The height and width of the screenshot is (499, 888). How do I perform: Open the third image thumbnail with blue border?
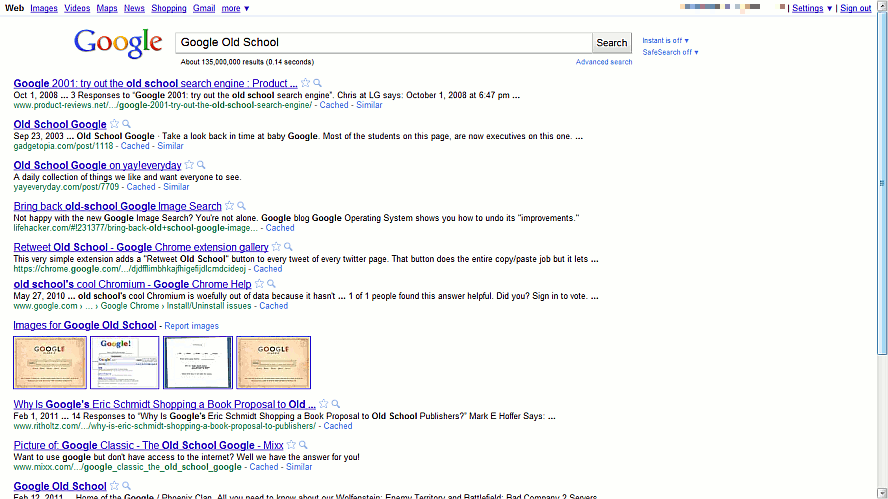click(198, 362)
